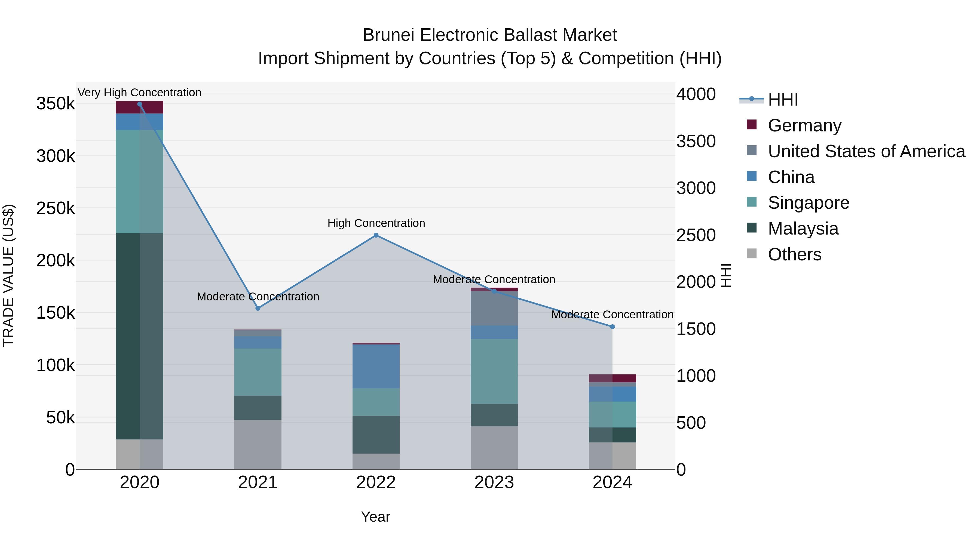Click the 2024 x-axis tick label

click(612, 482)
